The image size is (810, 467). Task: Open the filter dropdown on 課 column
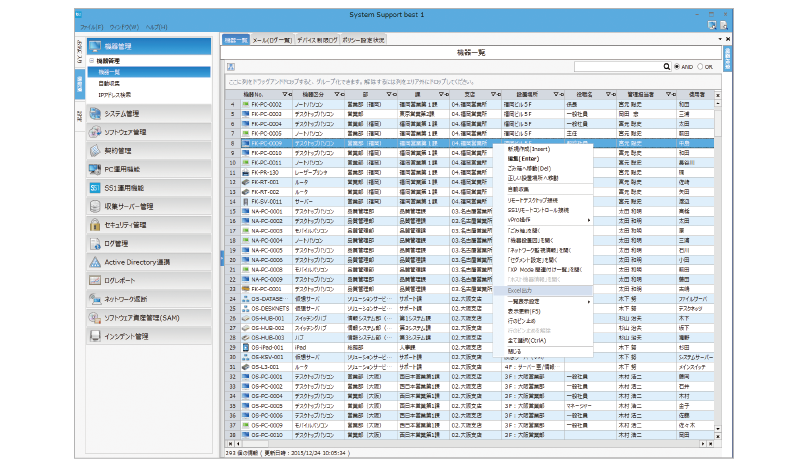(x=442, y=95)
